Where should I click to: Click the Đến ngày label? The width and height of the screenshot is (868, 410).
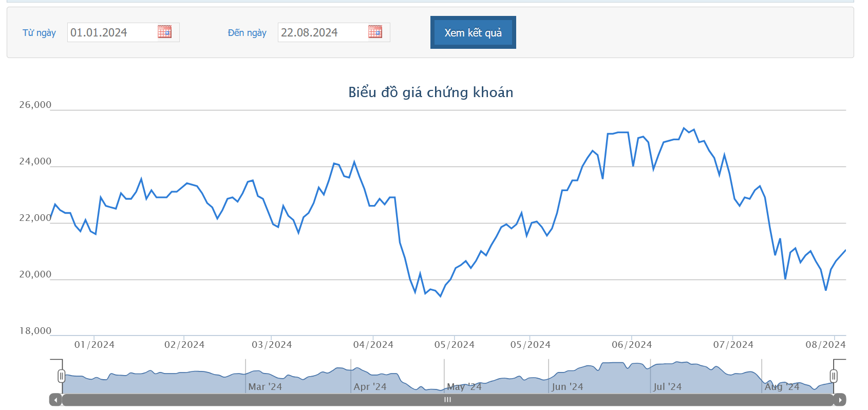[247, 33]
